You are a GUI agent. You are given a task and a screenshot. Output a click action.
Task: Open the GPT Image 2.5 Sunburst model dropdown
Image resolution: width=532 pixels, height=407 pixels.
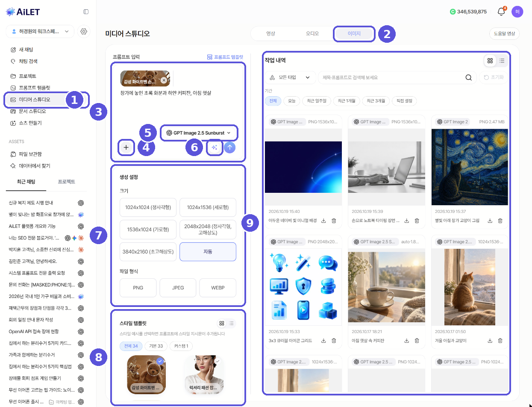199,133
